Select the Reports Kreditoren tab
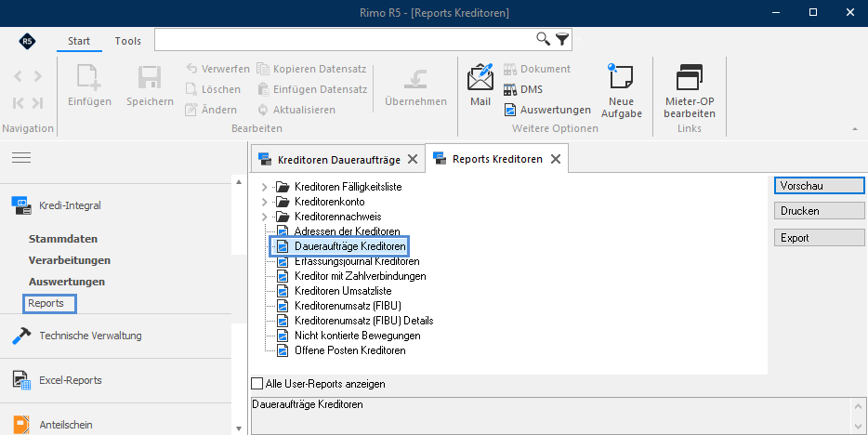This screenshot has width=868, height=435. coord(497,159)
